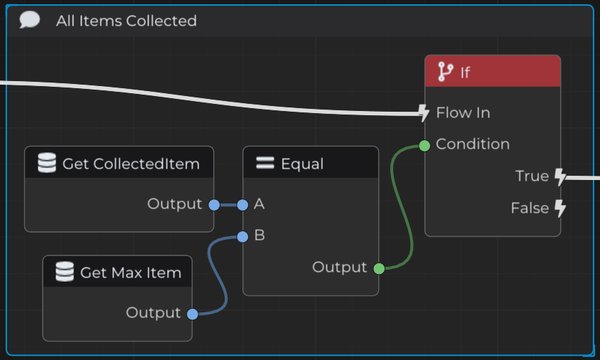The width and height of the screenshot is (600, 360).
Task: Click the equals icon on the Equal node
Action: click(x=265, y=163)
